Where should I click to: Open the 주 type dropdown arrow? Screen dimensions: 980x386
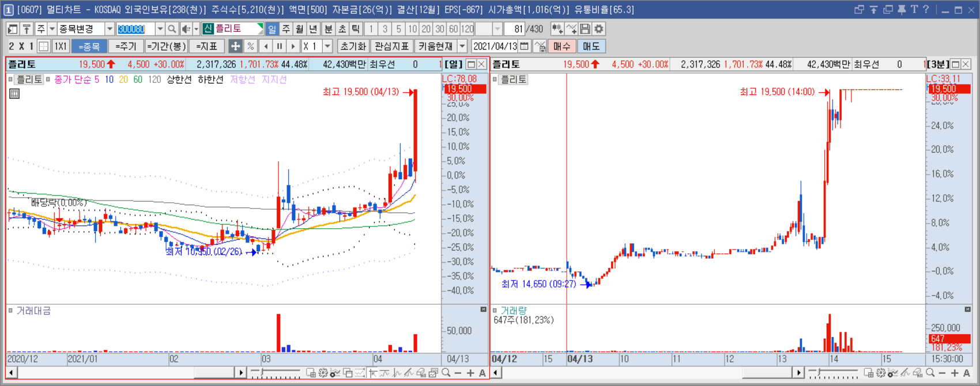click(52, 29)
